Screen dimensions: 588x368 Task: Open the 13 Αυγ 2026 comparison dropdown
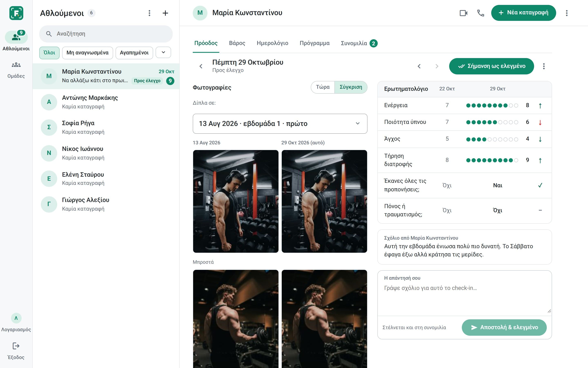[280, 124]
